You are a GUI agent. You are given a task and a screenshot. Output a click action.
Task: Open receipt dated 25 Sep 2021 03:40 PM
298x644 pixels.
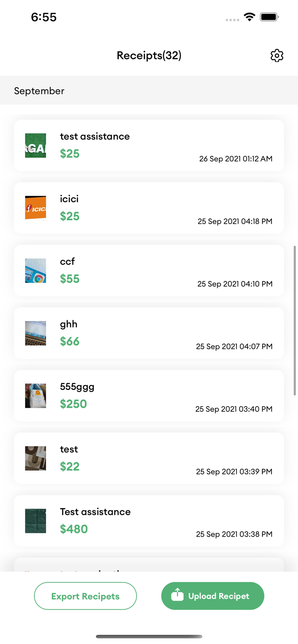[149, 396]
